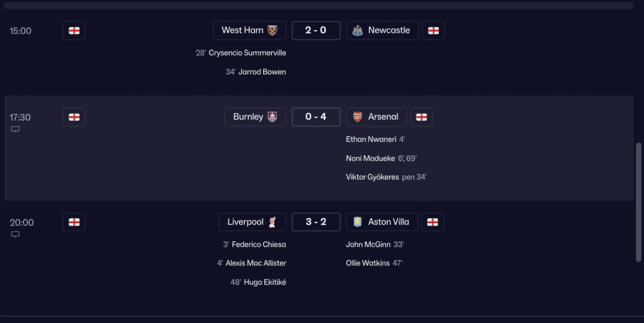Open the Arsenal team button
Screen dimensions: 644x323
coord(376,117)
